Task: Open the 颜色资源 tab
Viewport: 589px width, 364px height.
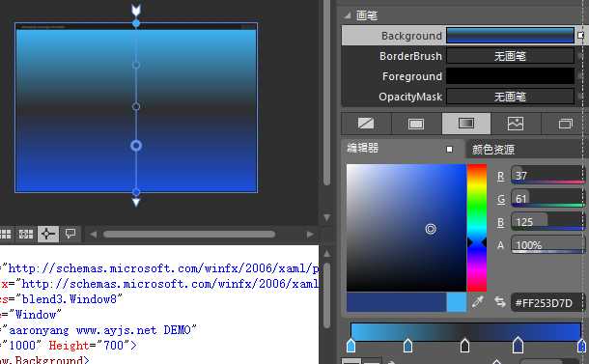Action: coord(492,150)
